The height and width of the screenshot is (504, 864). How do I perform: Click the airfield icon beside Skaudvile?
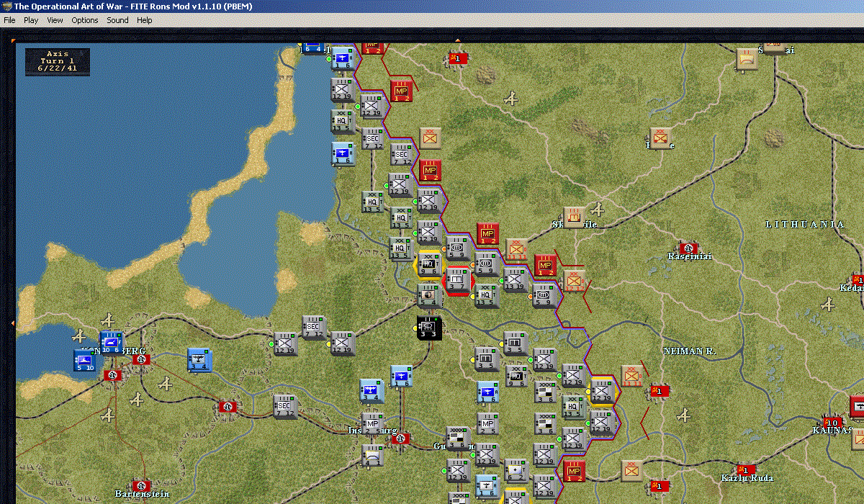[x=597, y=209]
